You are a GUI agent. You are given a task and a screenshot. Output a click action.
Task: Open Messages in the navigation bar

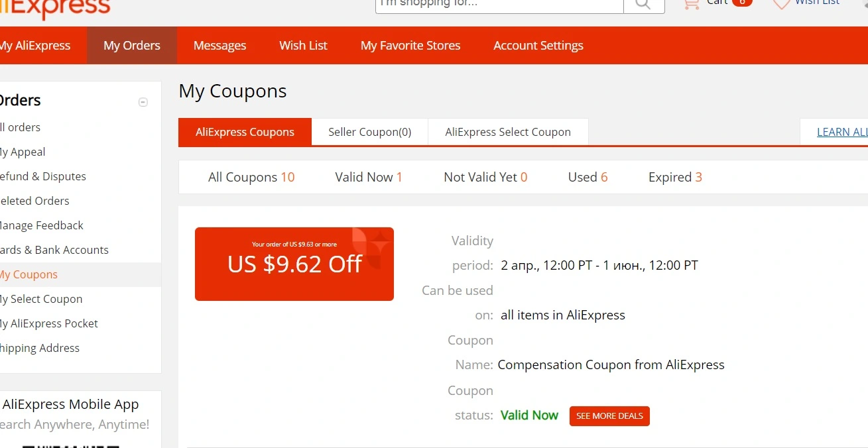(x=219, y=46)
